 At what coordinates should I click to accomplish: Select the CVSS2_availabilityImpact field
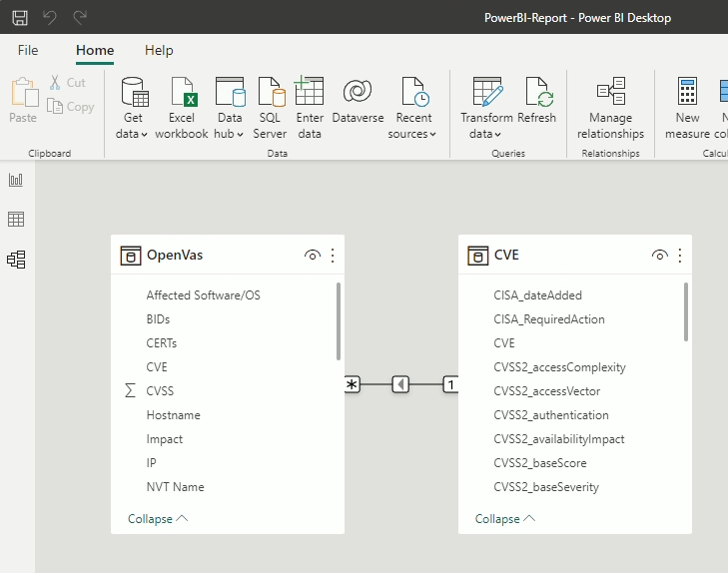[559, 439]
